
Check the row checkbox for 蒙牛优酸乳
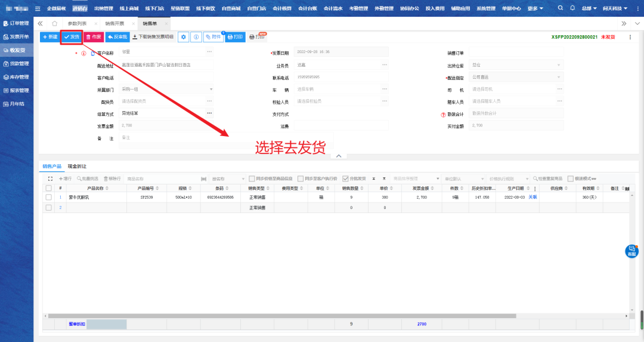click(48, 197)
